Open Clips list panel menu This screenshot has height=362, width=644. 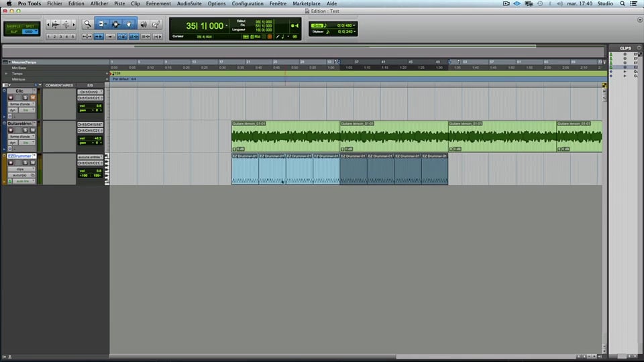tap(639, 48)
